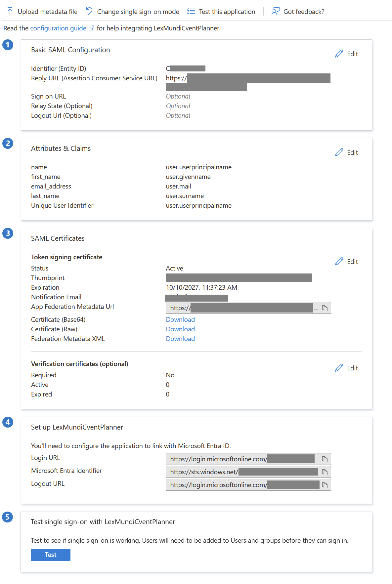Image resolution: width=392 pixels, height=584 pixels.
Task: Edit Token signing certificate
Action: coord(353,262)
